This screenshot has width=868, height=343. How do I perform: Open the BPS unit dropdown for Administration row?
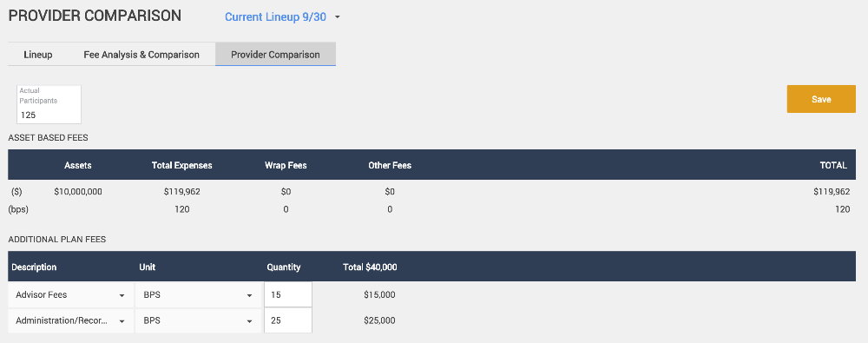pos(198,320)
